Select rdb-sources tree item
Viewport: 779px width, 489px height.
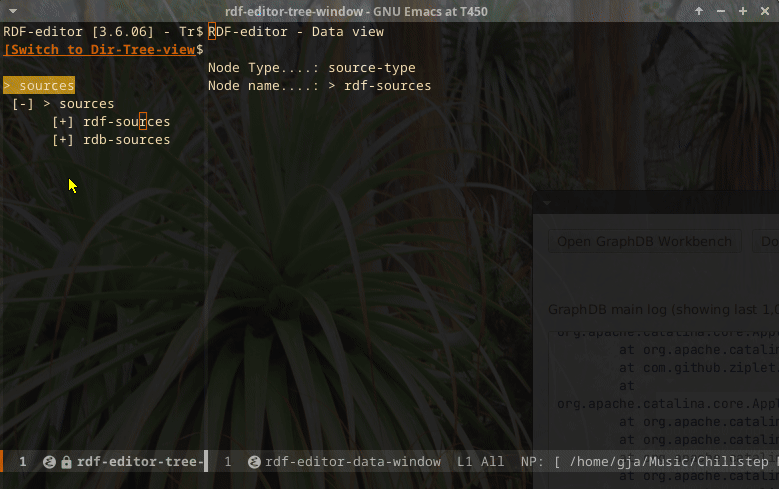(x=126, y=140)
